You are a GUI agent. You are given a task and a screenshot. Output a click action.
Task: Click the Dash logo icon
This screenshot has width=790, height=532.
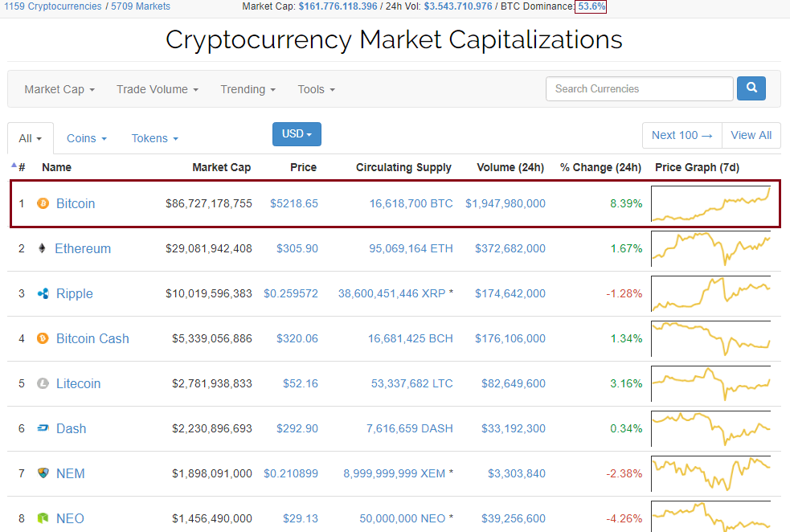43,428
